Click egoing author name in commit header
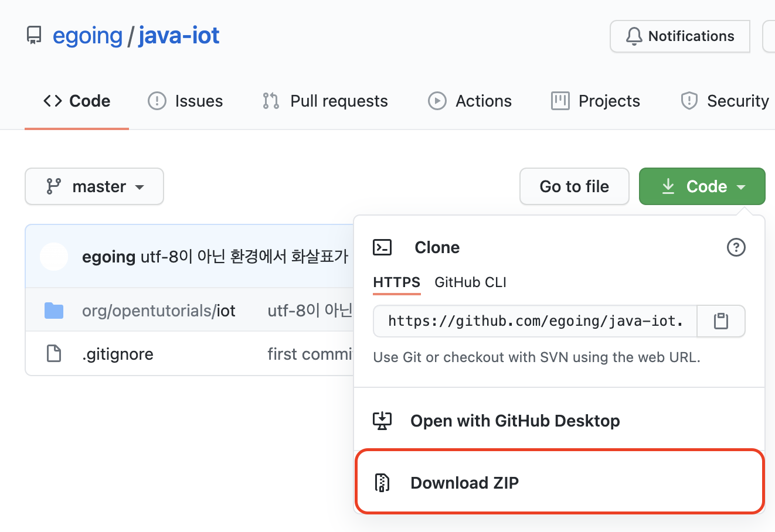This screenshot has width=775, height=532. tap(109, 257)
